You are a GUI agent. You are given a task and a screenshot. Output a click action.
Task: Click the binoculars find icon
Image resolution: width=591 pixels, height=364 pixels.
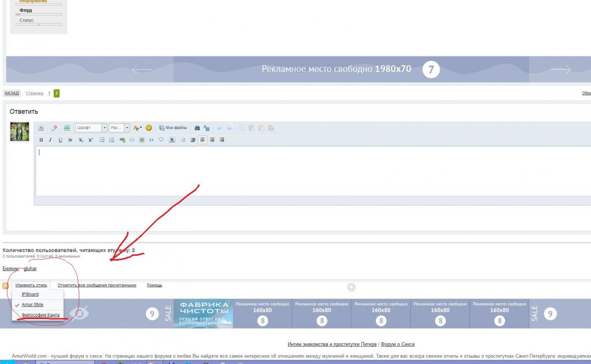coord(197,128)
